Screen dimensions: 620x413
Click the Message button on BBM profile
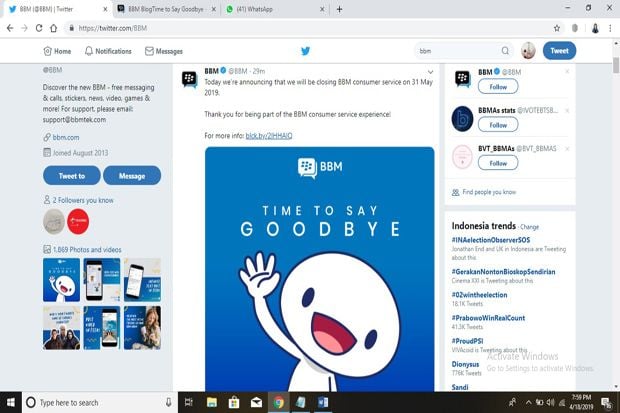132,176
